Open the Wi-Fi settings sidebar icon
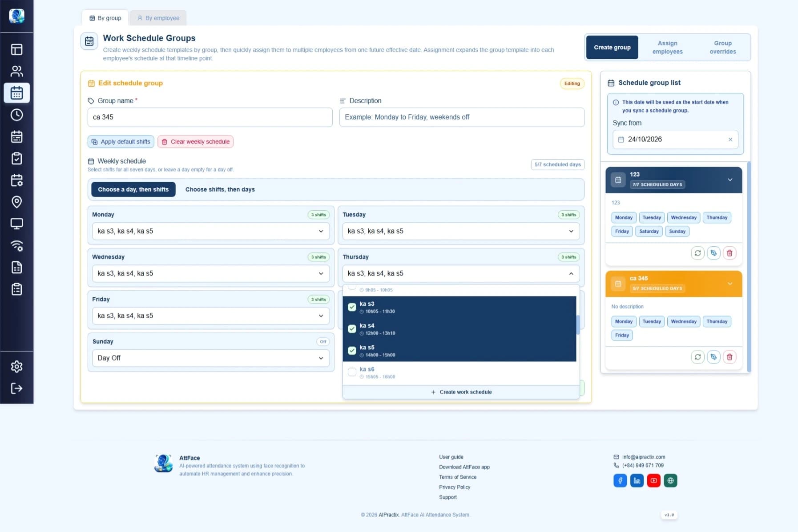The image size is (798, 532). click(16, 245)
